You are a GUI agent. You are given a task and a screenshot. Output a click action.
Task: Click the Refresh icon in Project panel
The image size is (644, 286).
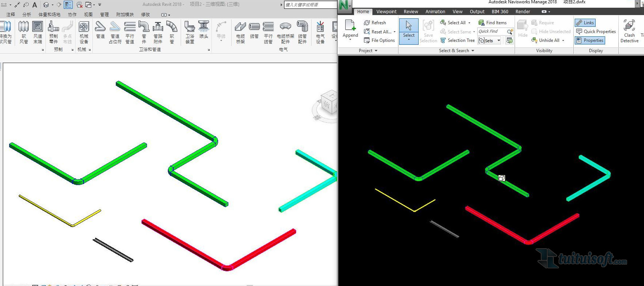click(367, 23)
